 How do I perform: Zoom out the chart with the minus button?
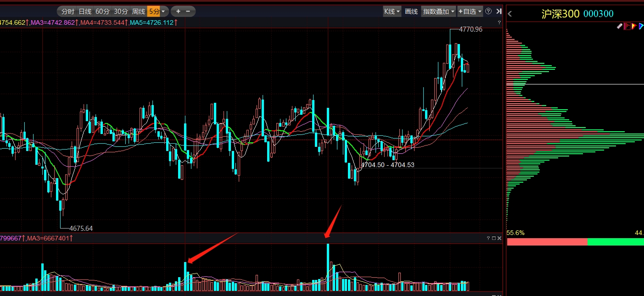(189, 11)
